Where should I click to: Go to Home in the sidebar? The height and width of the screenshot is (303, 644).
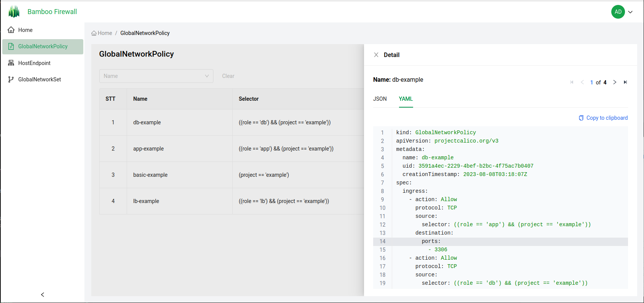click(x=43, y=30)
